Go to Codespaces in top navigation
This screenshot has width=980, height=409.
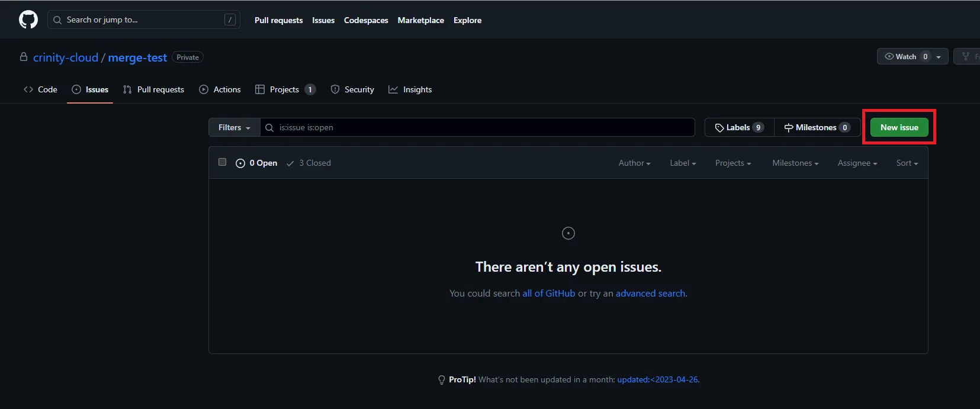coord(366,20)
